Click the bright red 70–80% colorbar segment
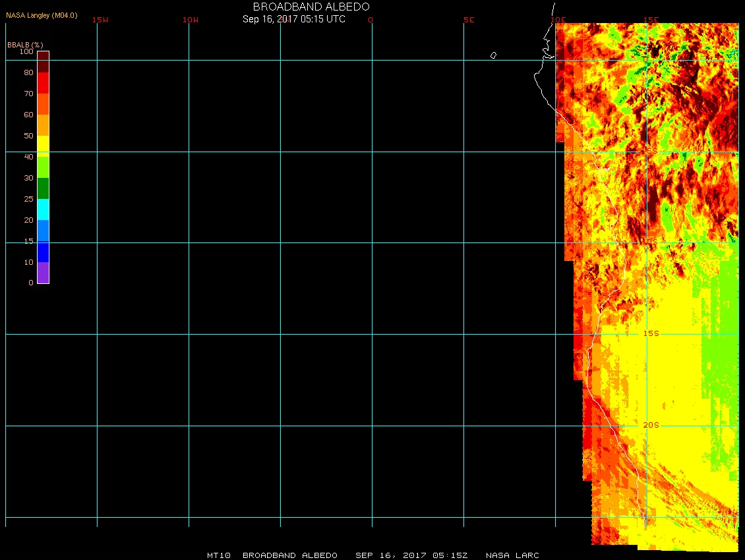This screenshot has width=745, height=560. coord(43,83)
